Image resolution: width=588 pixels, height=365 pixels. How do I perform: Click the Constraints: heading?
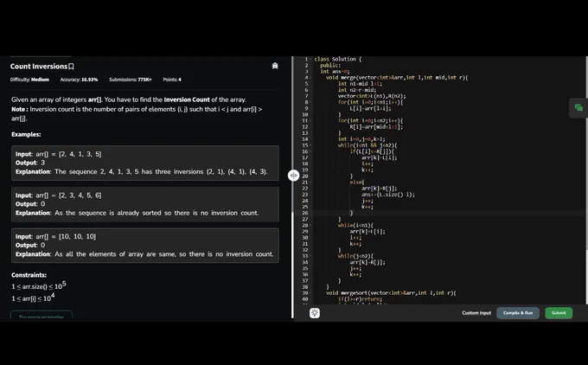click(29, 275)
